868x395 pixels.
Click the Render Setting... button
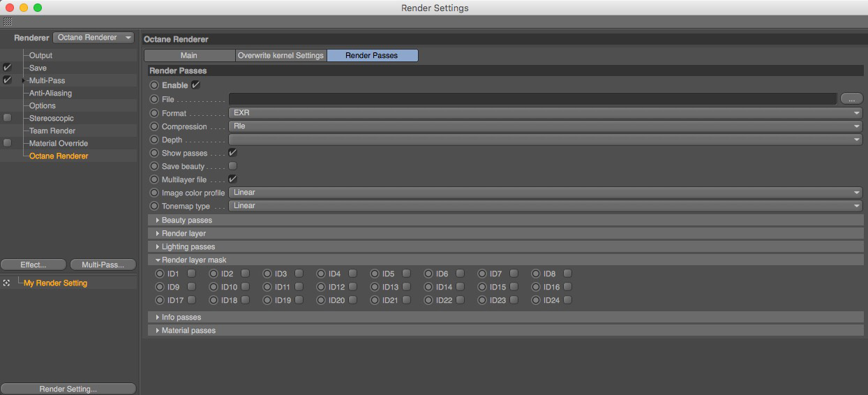68,389
